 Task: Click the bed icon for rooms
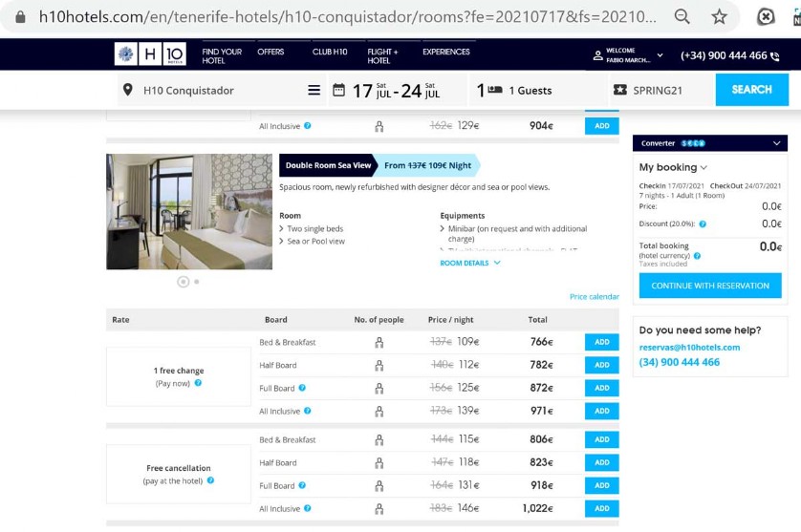coord(495,90)
